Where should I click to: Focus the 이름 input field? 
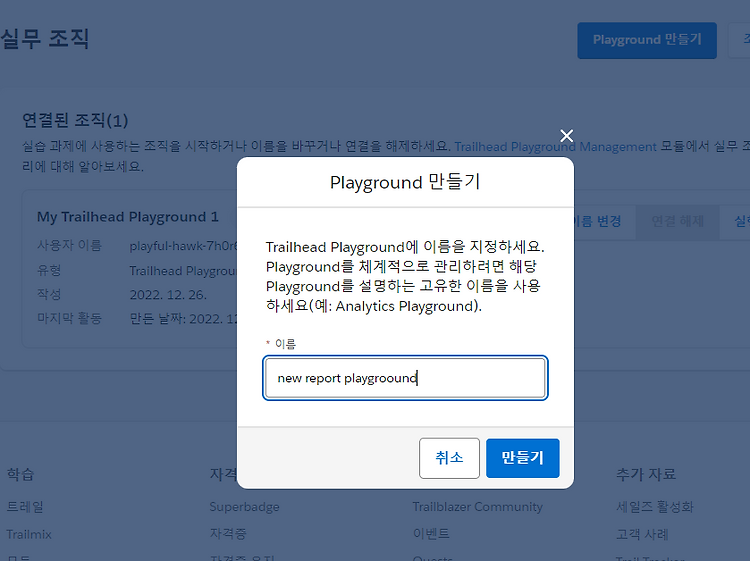coord(405,378)
